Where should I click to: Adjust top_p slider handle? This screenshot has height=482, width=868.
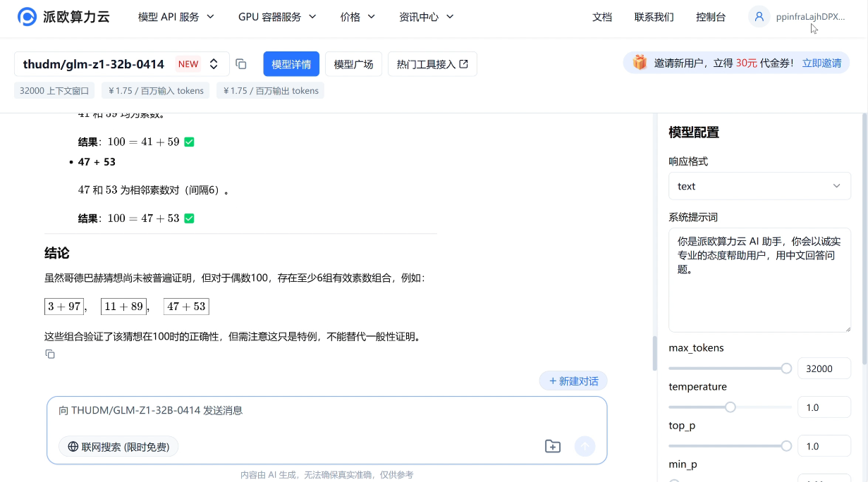tap(786, 446)
